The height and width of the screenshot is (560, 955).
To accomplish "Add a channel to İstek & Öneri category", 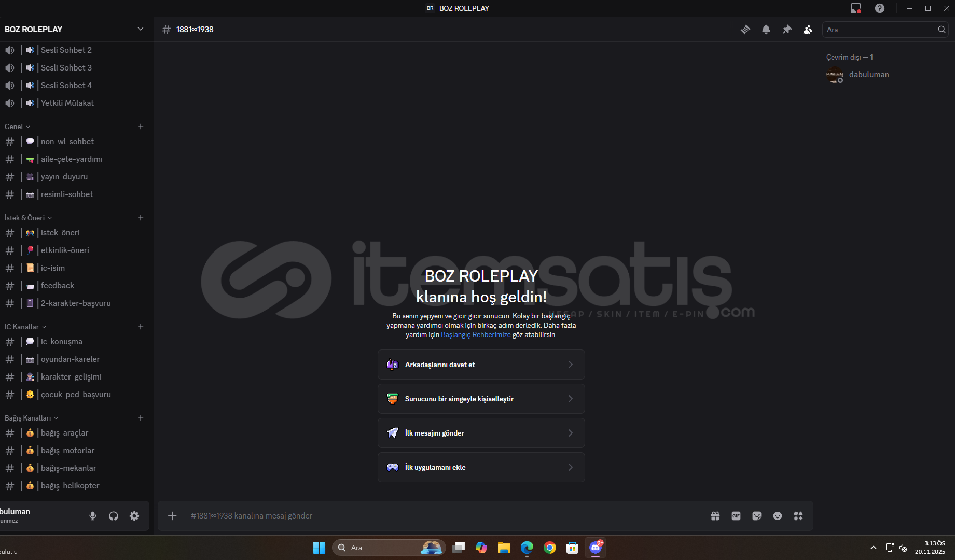I will point(141,218).
